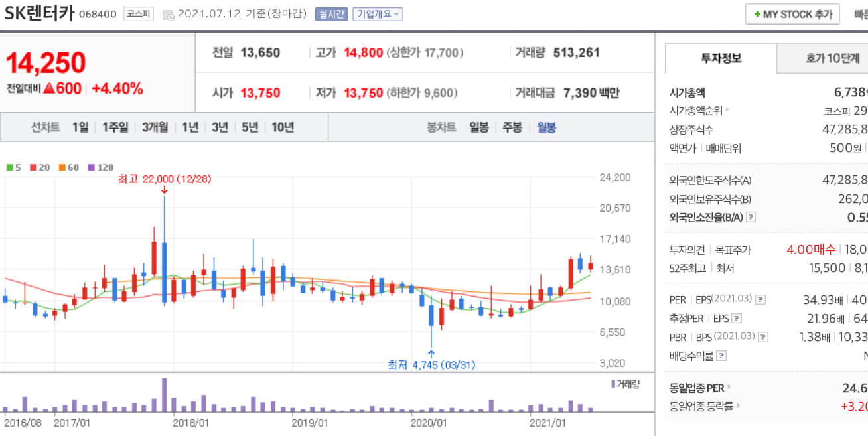
Task: Click the +4.40% change rate
Action: (x=117, y=88)
